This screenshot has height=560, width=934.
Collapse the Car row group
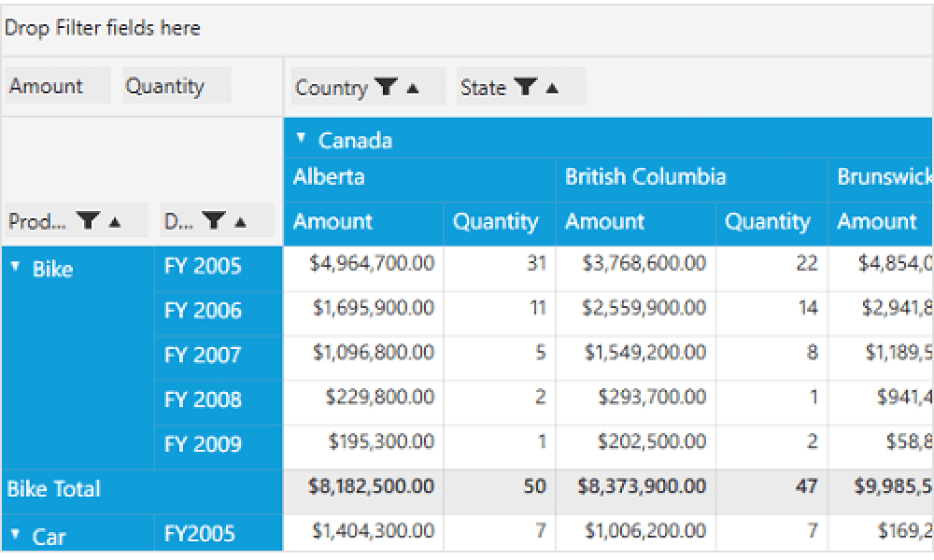pos(15,535)
